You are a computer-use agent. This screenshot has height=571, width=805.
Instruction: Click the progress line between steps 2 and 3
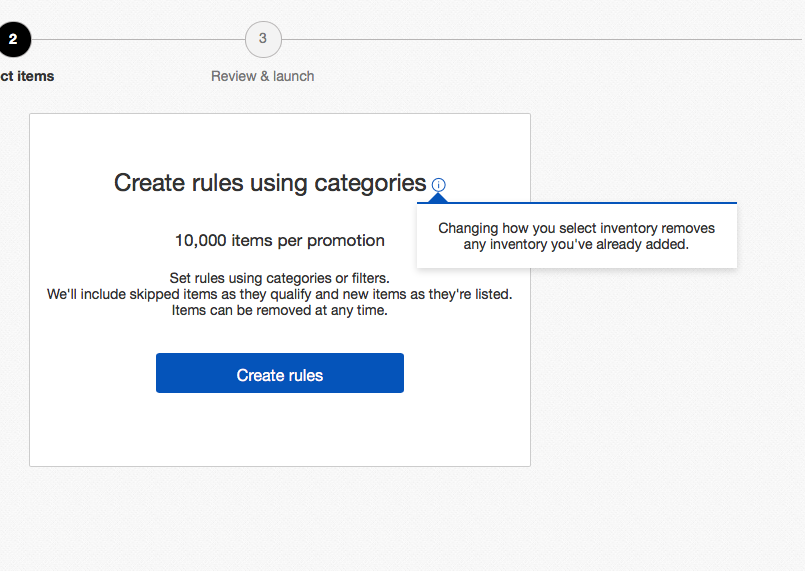138,40
